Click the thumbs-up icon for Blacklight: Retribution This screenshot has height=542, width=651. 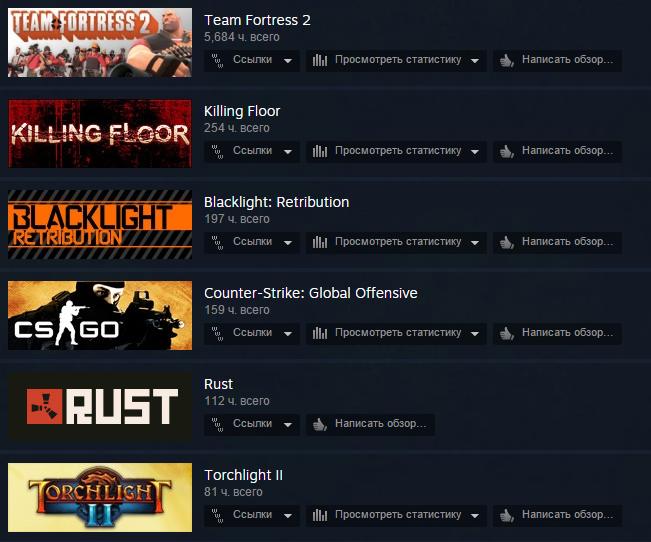click(x=507, y=243)
